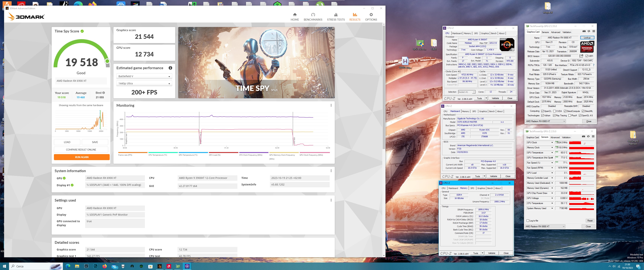Open the 1440p Ultra resolution dropdown

[x=144, y=83]
